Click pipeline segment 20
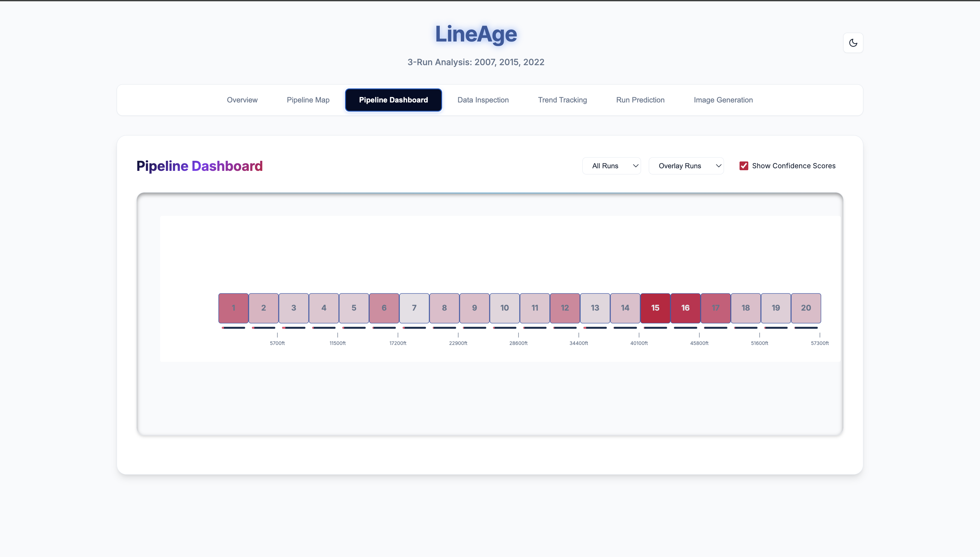The height and width of the screenshot is (557, 980). tap(806, 308)
